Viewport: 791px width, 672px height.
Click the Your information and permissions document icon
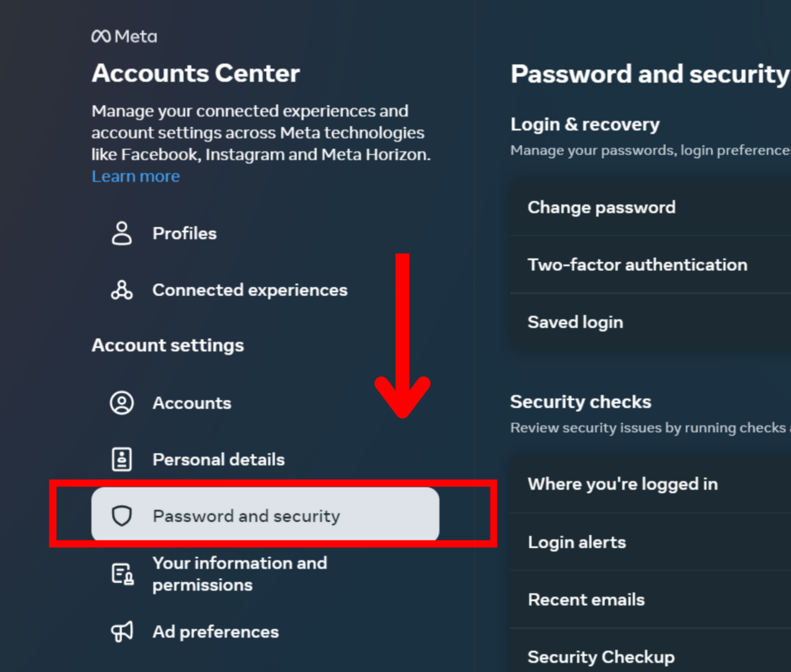122,572
